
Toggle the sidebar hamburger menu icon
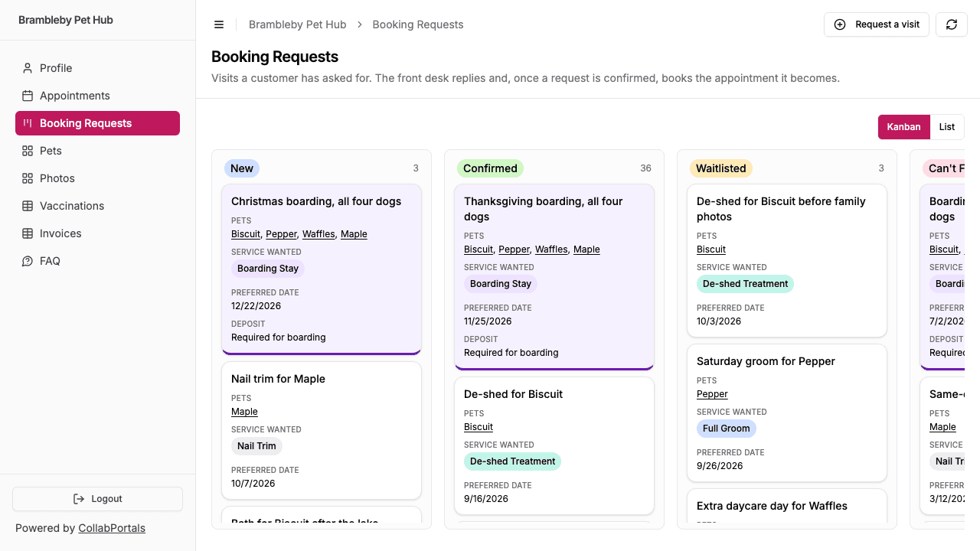[219, 24]
